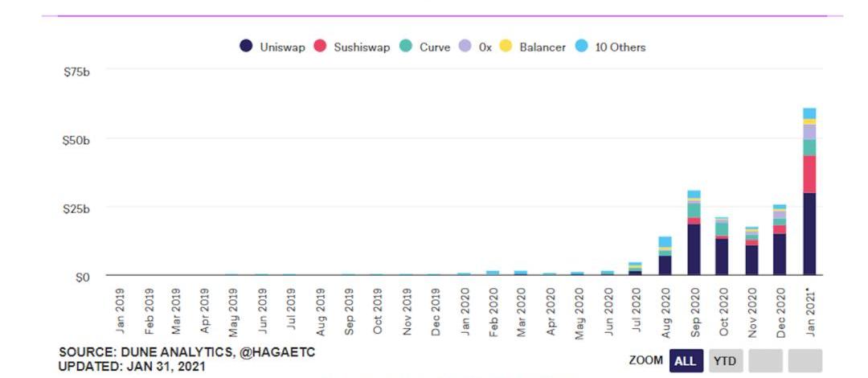Hide the 10 Others series label
Screen dimensions: 868x378
click(620, 47)
